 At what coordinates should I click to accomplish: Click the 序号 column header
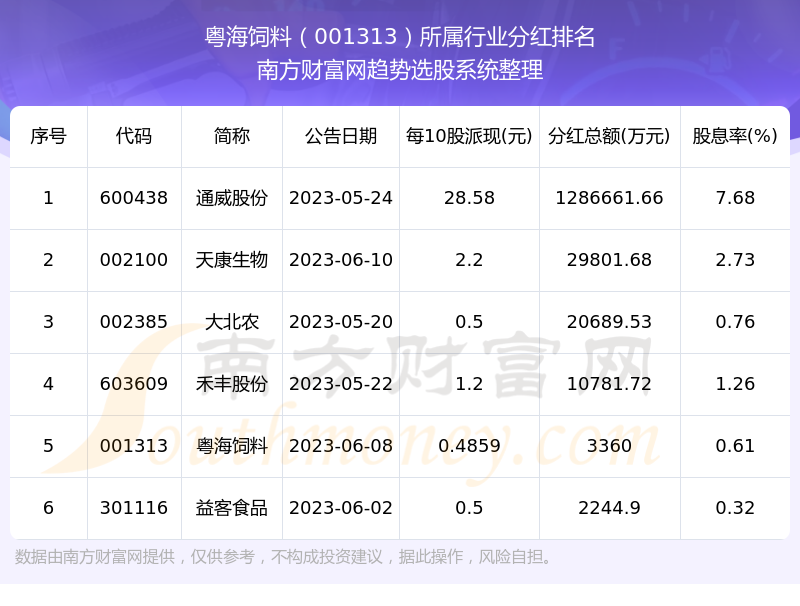click(48, 136)
